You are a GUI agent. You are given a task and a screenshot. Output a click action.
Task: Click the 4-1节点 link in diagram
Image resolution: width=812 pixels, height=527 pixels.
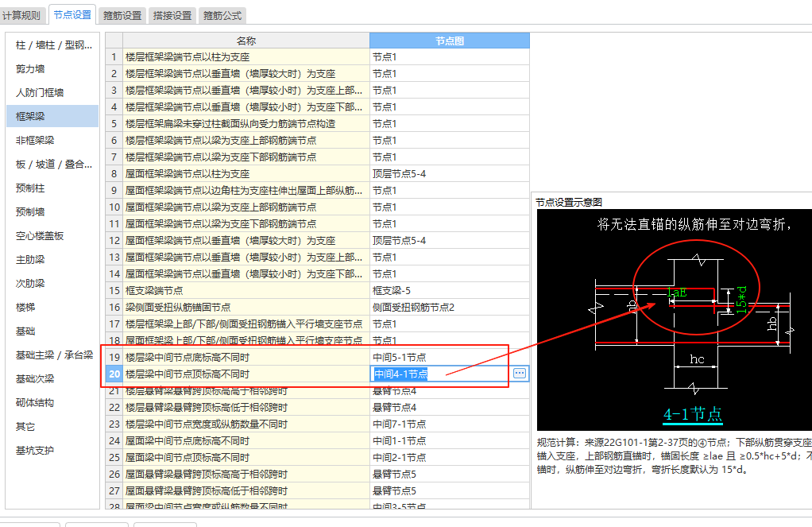point(692,415)
